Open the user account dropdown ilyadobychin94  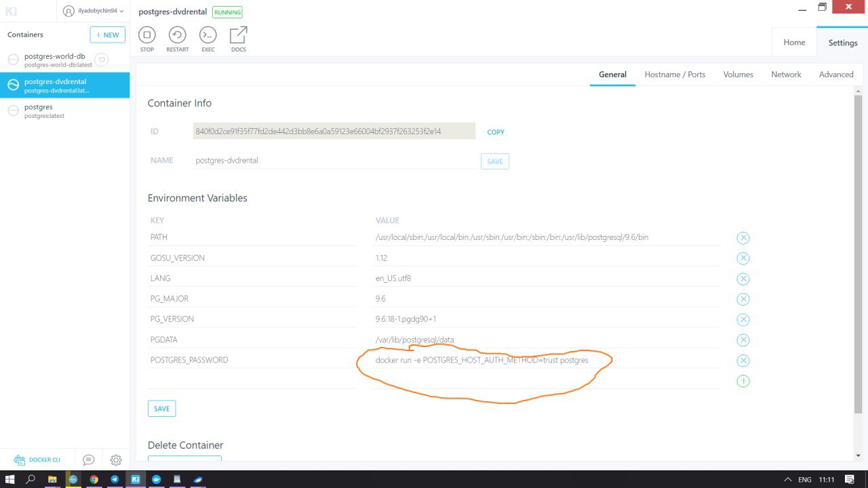click(x=94, y=11)
